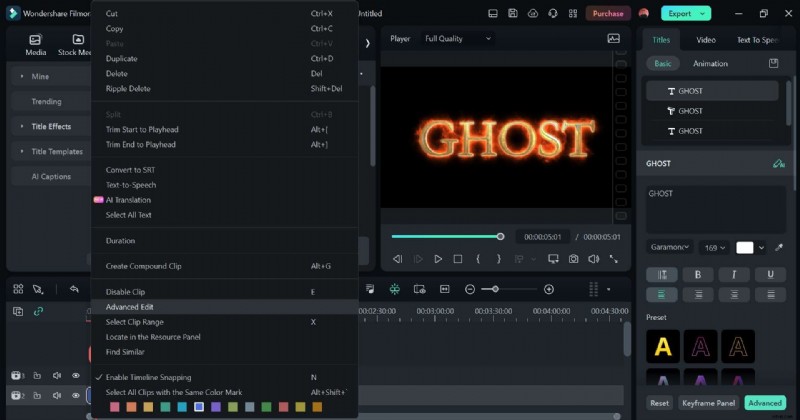
Task: Open the Full Quality dropdown
Action: (x=458, y=39)
